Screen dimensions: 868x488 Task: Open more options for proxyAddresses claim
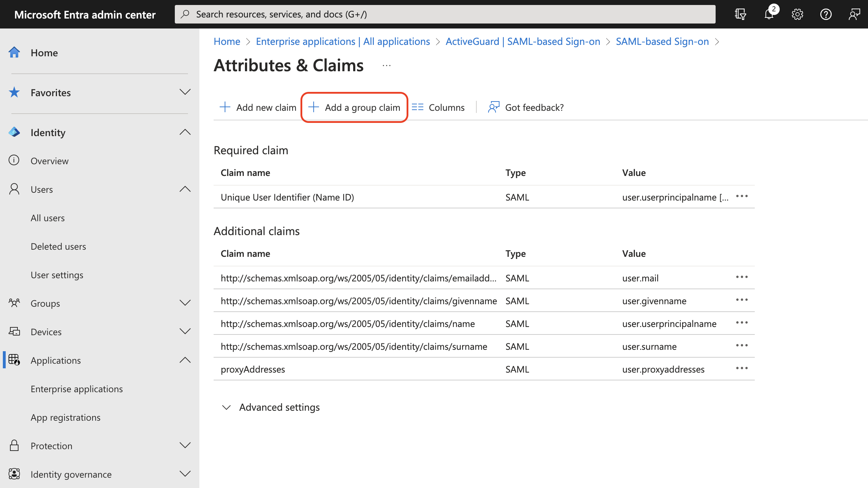point(742,368)
